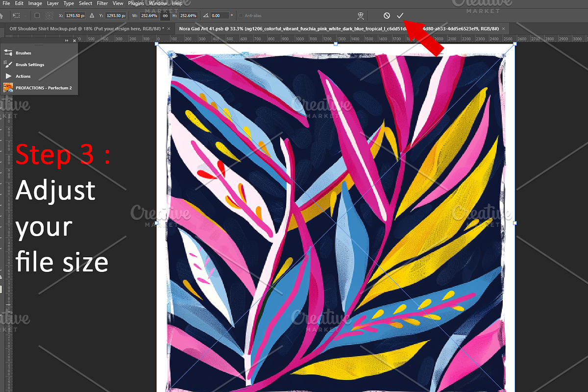Click the rotation angle field
The width and height of the screenshot is (588, 392).
[220, 16]
